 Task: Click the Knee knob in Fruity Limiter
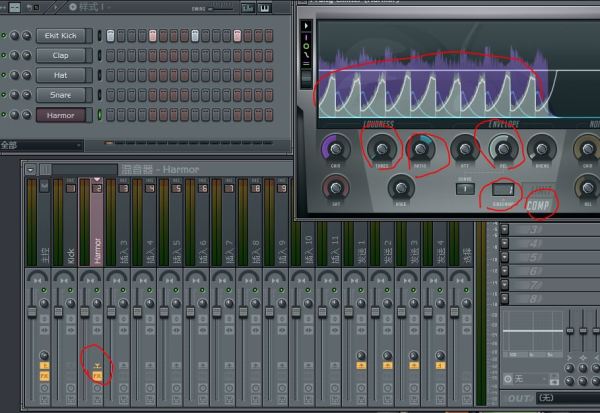pos(401,188)
